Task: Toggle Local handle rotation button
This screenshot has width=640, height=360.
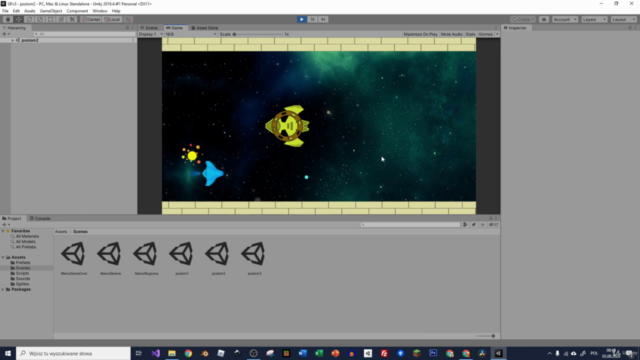Action: (112, 19)
